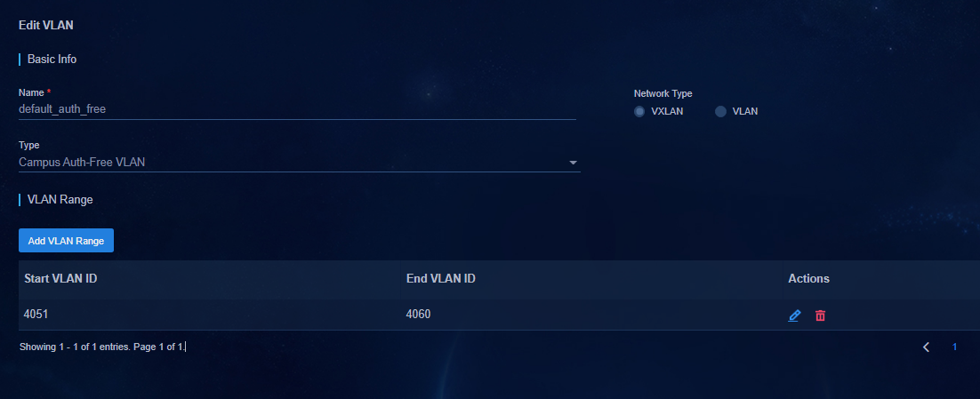The width and height of the screenshot is (980, 399).
Task: Click the Edit VLAN page title
Action: 46,26
